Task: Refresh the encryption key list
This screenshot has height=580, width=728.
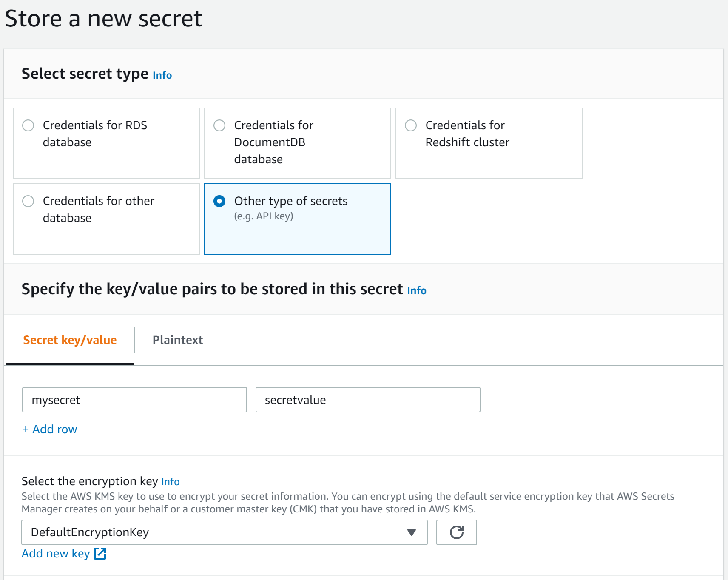Action: pyautogui.click(x=456, y=532)
